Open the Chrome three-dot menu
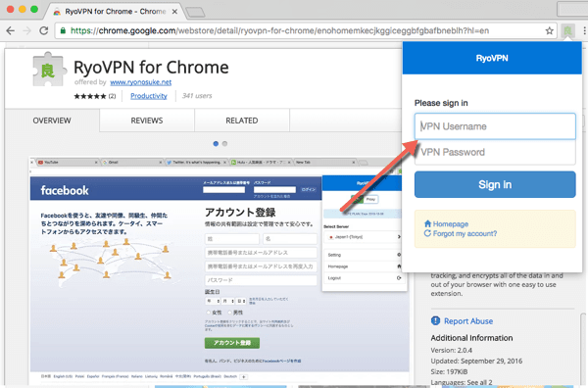This screenshot has height=388, width=588. point(584,30)
